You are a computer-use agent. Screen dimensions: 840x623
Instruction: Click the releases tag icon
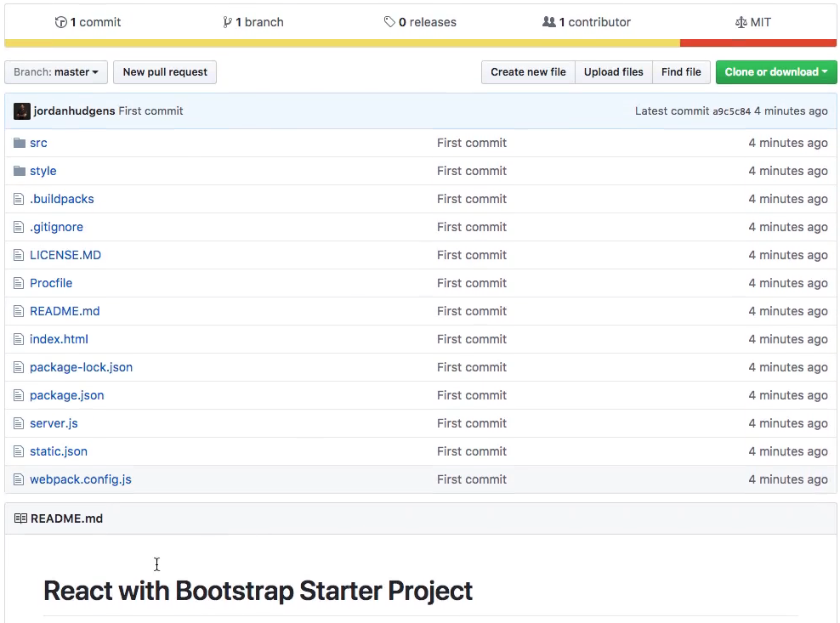pyautogui.click(x=389, y=22)
